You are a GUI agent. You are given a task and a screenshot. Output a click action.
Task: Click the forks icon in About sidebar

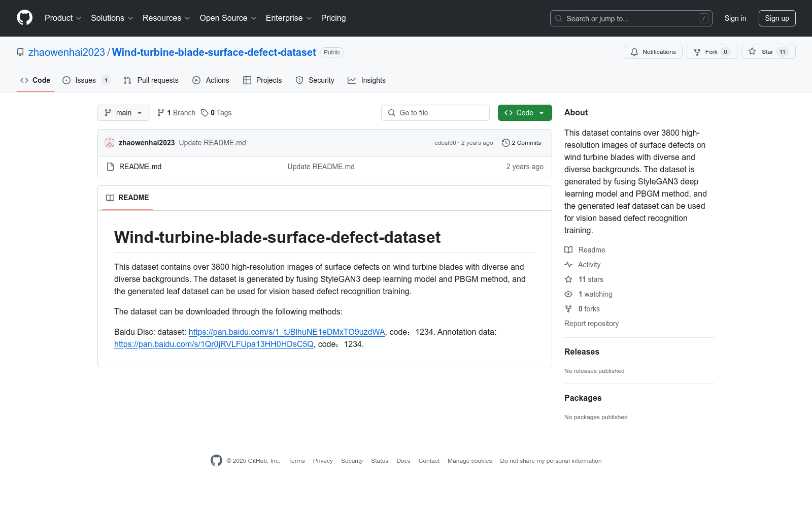568,309
